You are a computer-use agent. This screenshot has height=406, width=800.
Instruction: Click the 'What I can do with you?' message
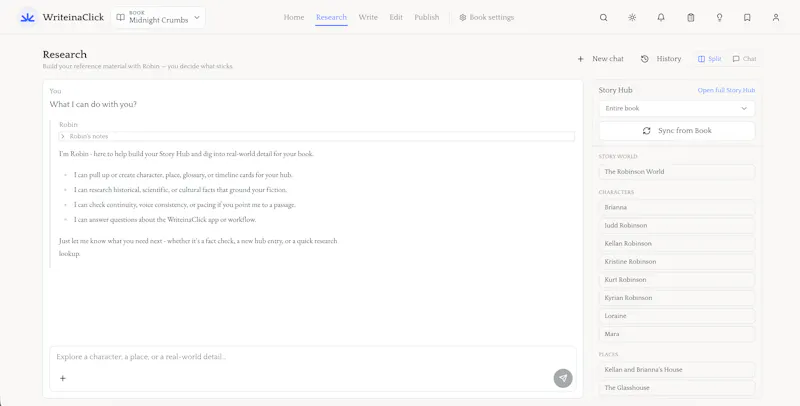point(93,105)
